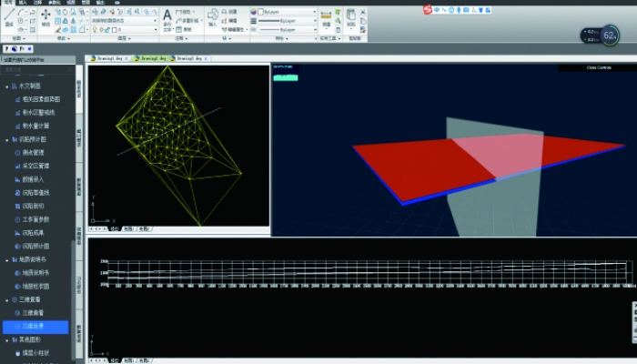Viewport: 637px width, 364px height.
Task: Click the Multiline Text tool
Action: point(167,19)
